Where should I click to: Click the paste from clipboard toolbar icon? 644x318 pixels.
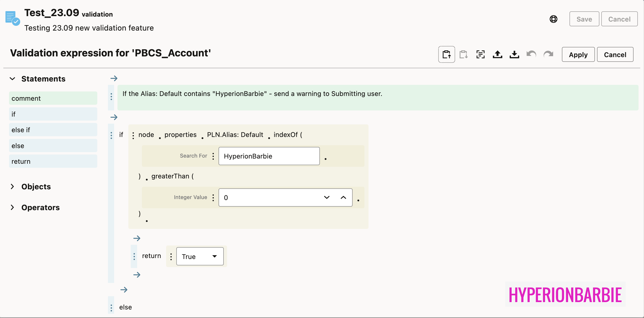coord(463,55)
